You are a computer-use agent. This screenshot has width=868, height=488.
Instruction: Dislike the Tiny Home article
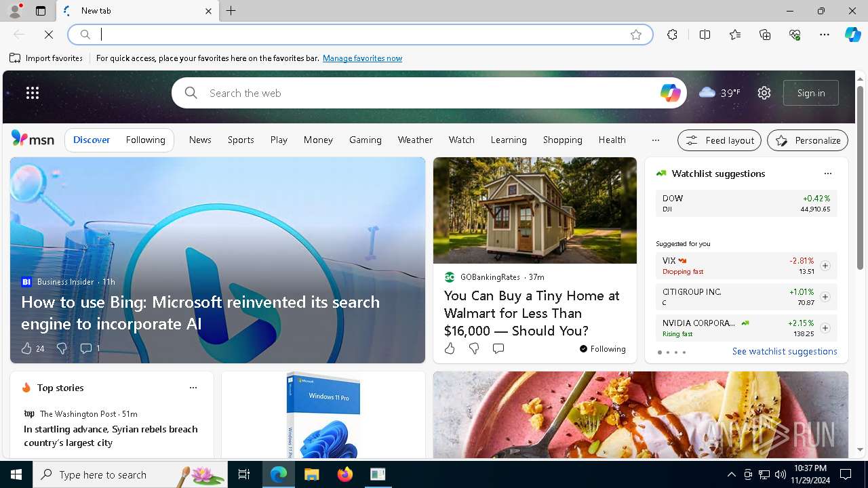(x=474, y=348)
